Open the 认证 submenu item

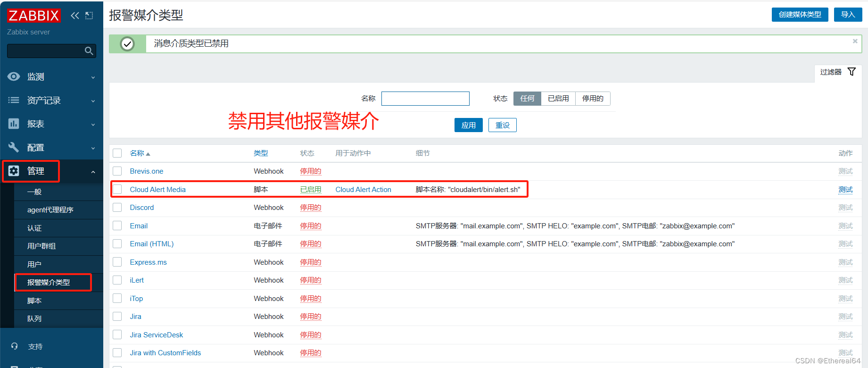(58, 228)
